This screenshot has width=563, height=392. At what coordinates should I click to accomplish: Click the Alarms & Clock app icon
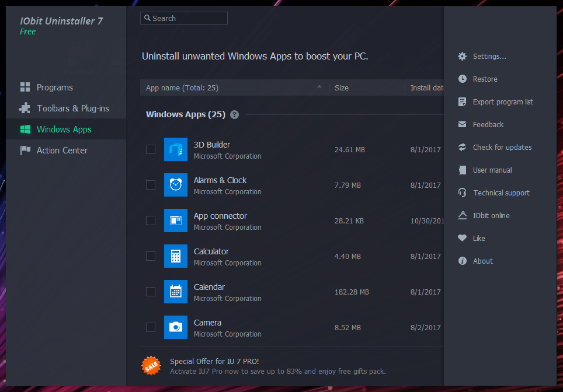tap(176, 185)
